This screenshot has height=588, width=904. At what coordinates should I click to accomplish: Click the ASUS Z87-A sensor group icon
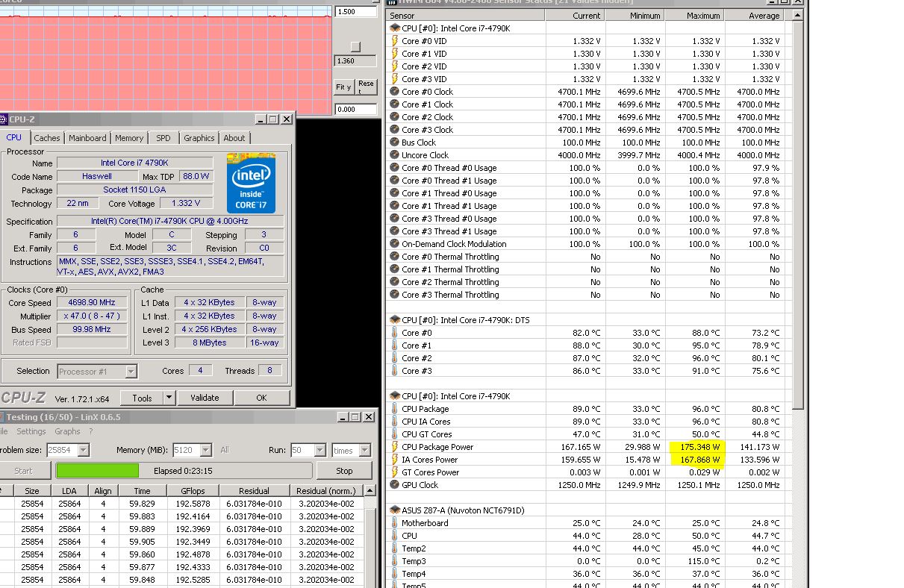click(395, 510)
